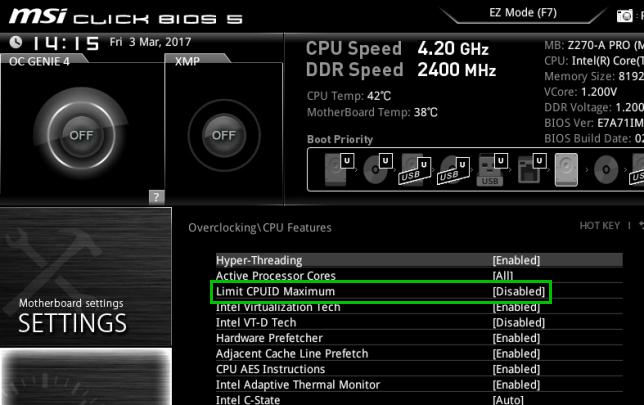Screen dimensions: 644x405
Task: Click the BIOS Build Date info line
Action: coord(594,139)
